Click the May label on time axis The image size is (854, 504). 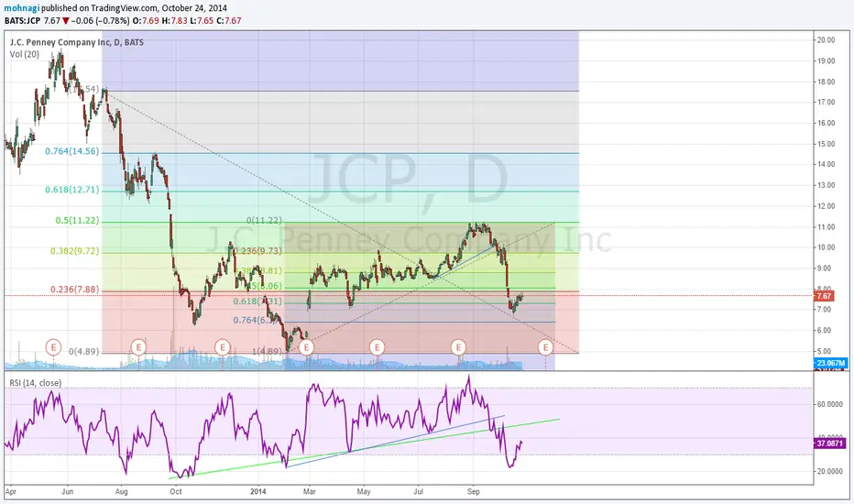pyautogui.click(x=364, y=491)
